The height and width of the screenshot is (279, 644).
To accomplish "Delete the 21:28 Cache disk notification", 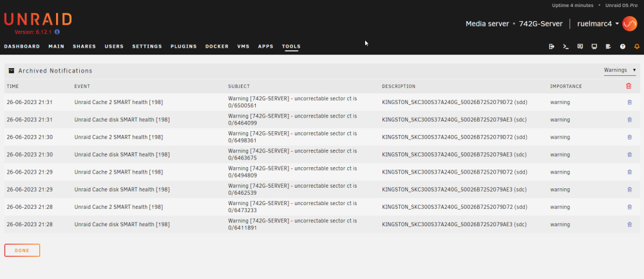I will tap(630, 224).
